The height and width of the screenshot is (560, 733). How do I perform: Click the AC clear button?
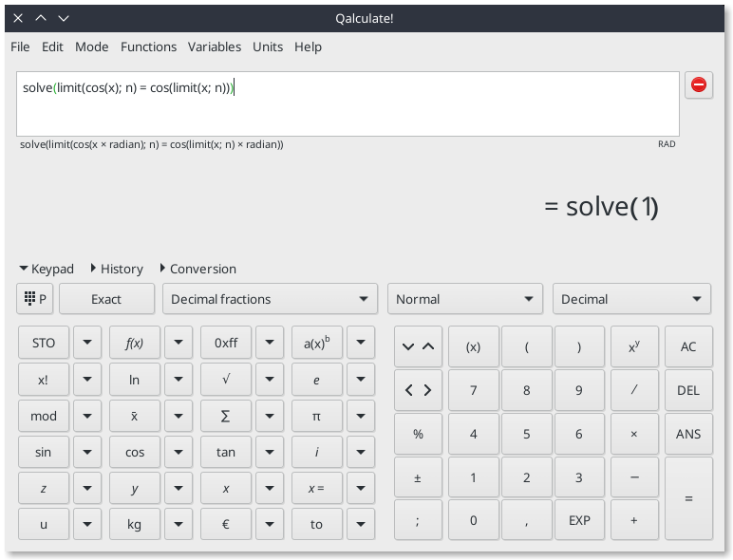click(x=688, y=346)
